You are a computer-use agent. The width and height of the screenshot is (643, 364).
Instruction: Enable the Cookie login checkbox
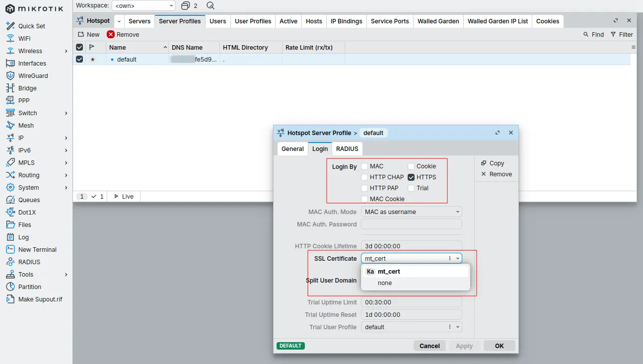click(x=411, y=166)
